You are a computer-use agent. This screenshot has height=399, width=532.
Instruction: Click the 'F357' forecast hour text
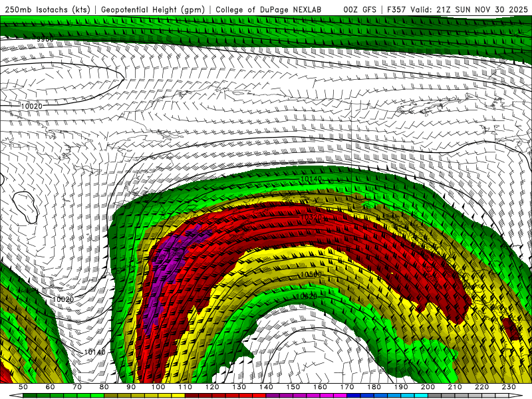point(396,9)
